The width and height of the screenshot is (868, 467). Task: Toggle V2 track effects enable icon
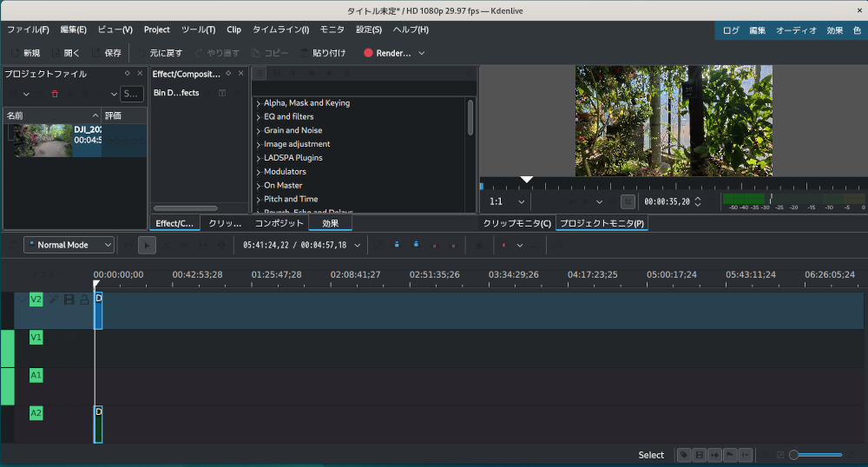[x=54, y=299]
